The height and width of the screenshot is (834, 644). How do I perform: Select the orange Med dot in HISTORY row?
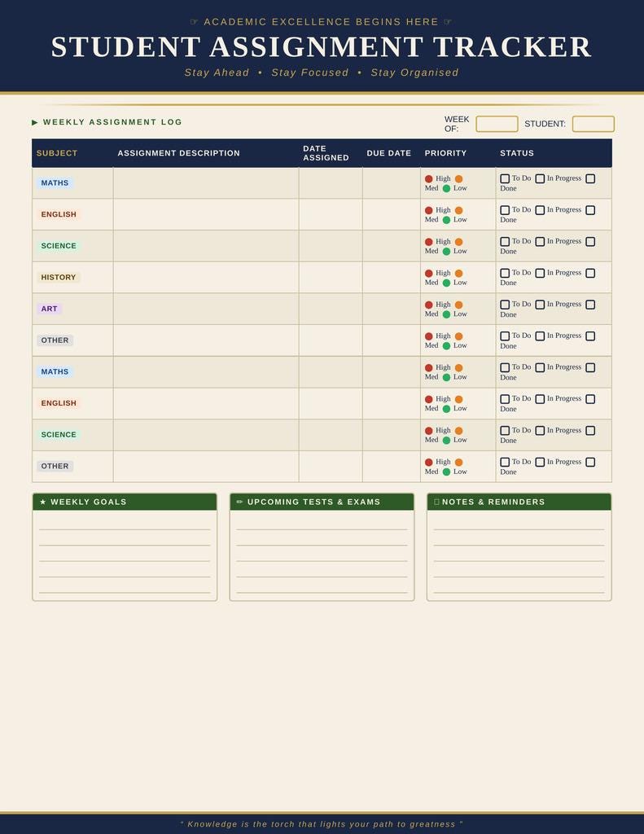(x=458, y=274)
